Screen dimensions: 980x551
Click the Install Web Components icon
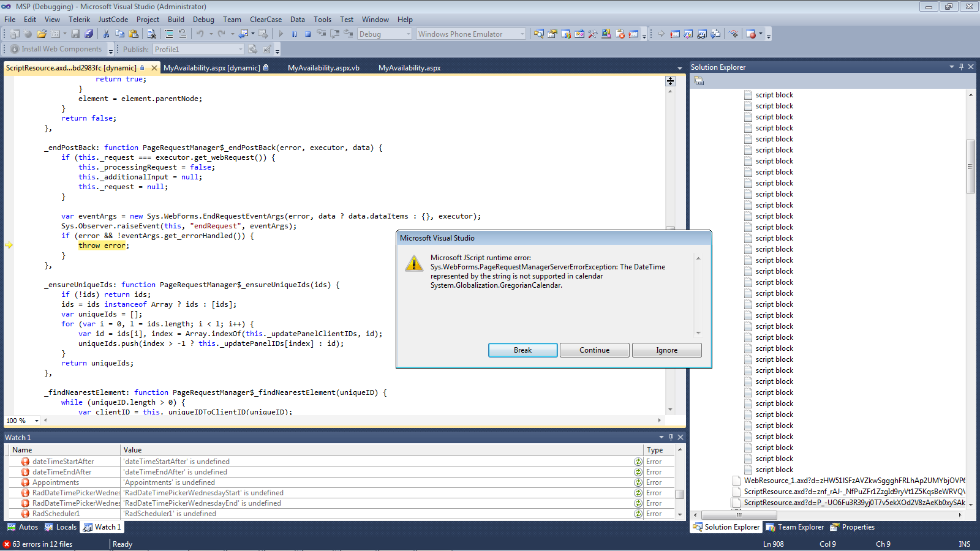click(15, 49)
